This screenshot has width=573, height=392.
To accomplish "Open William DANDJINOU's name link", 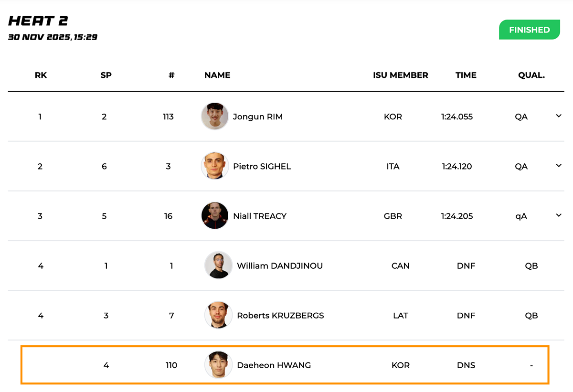I will (x=280, y=266).
